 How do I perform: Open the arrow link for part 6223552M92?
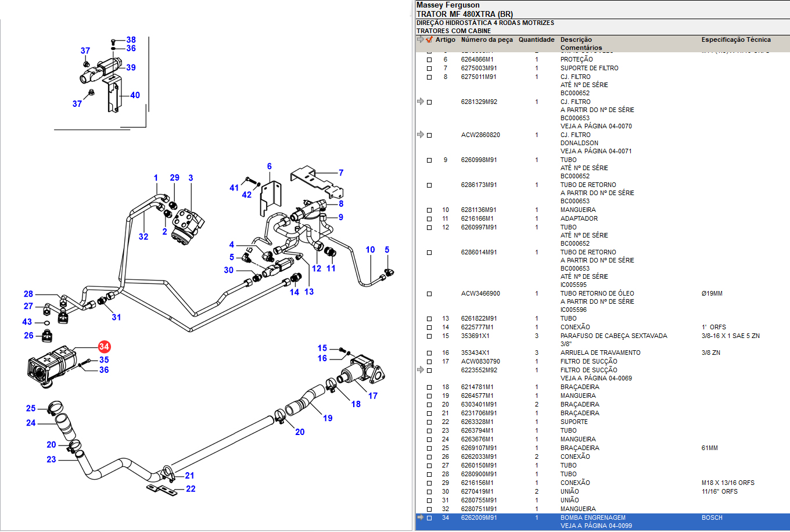(421, 370)
